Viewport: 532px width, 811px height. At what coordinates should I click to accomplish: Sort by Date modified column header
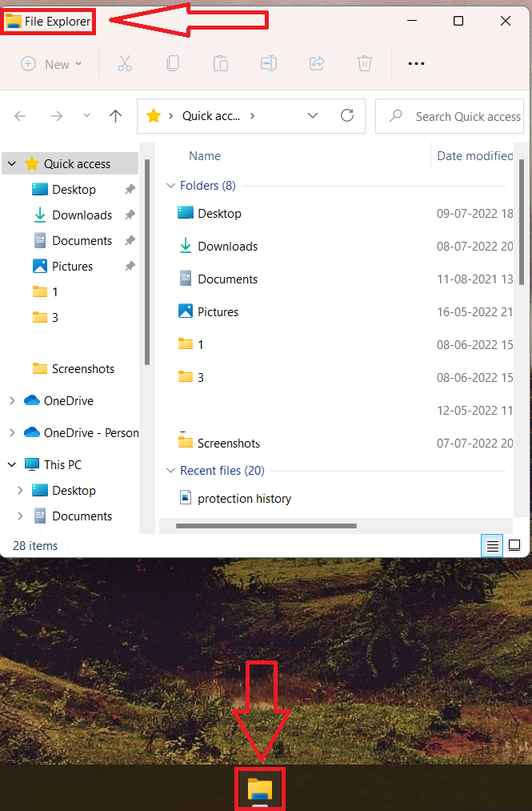pyautogui.click(x=474, y=155)
